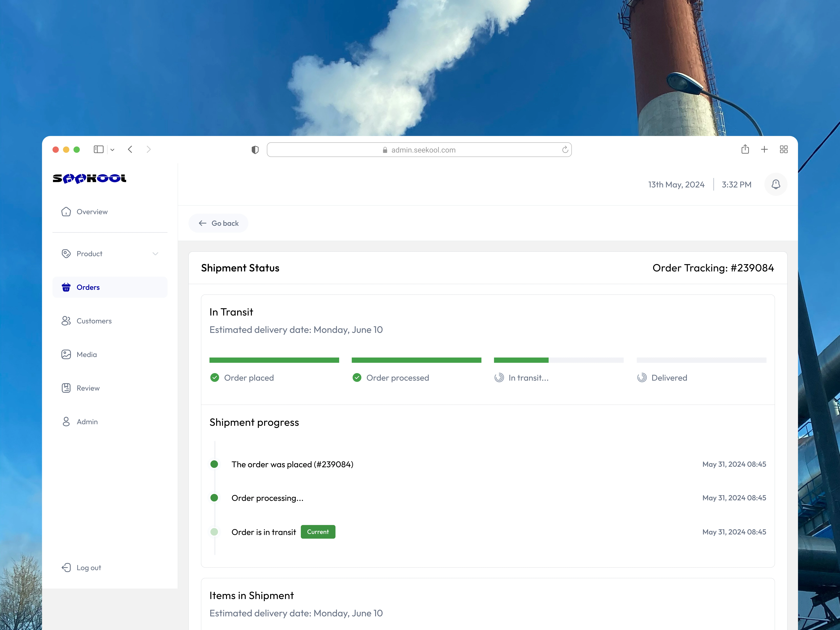
Task: Click the In transit... step label
Action: [529, 378]
